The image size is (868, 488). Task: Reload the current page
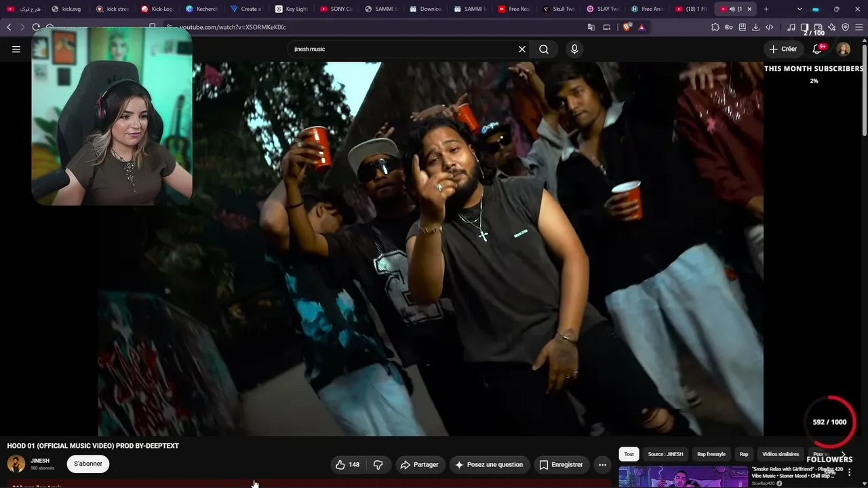pos(36,27)
